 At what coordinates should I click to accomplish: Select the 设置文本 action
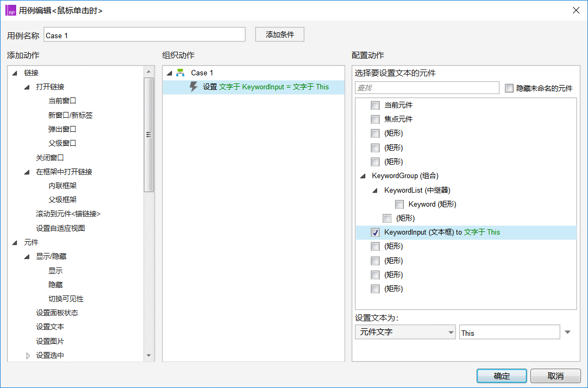tap(50, 327)
